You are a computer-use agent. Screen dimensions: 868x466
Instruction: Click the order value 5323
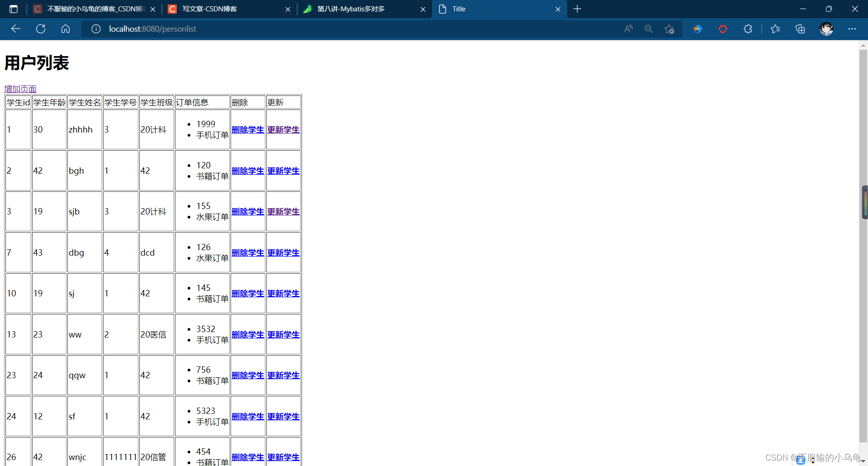click(206, 411)
